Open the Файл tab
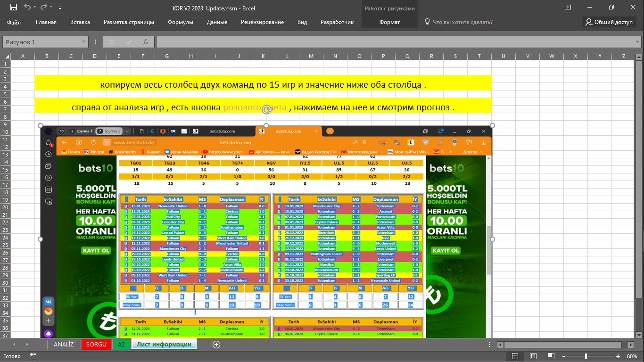644x362 pixels. coord(14,22)
